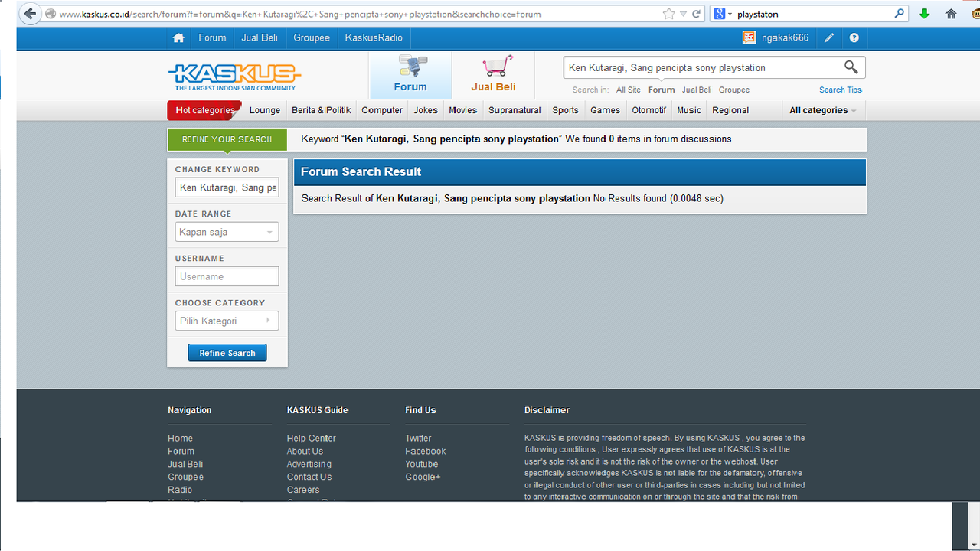Image resolution: width=980 pixels, height=551 pixels.
Task: Open the Advertising link
Action: (309, 465)
